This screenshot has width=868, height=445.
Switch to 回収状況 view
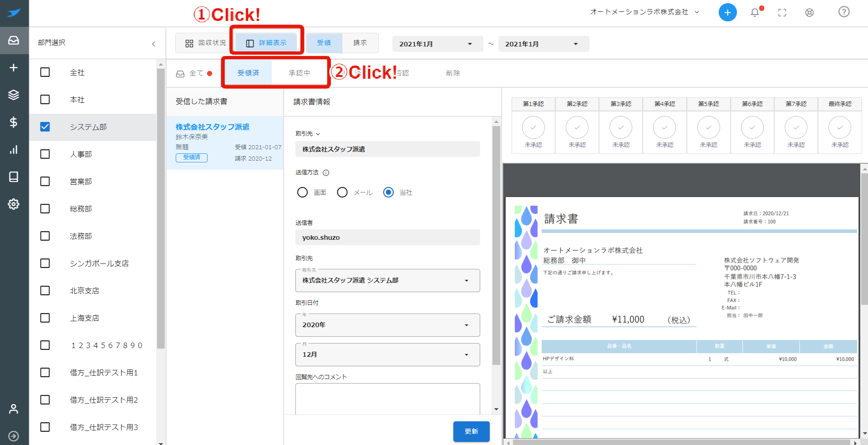pos(205,43)
